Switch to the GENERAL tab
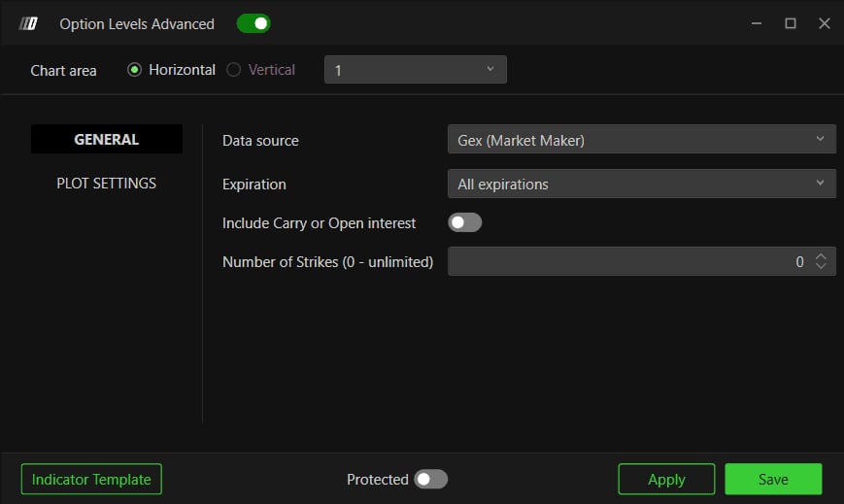The height and width of the screenshot is (504, 844). click(x=107, y=140)
